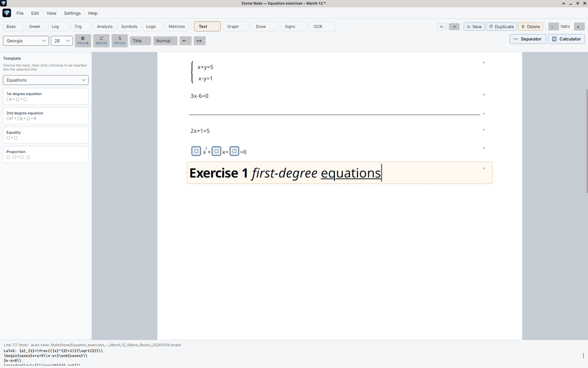Image resolution: width=588 pixels, height=368 pixels.
Task: Click the 2x+1=5 equation line
Action: [200, 131]
